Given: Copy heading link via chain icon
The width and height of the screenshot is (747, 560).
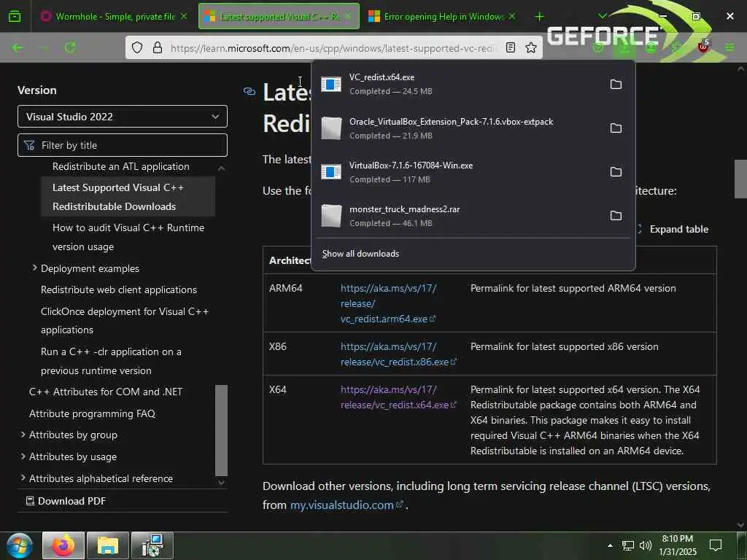Looking at the screenshot, I should pos(249,91).
